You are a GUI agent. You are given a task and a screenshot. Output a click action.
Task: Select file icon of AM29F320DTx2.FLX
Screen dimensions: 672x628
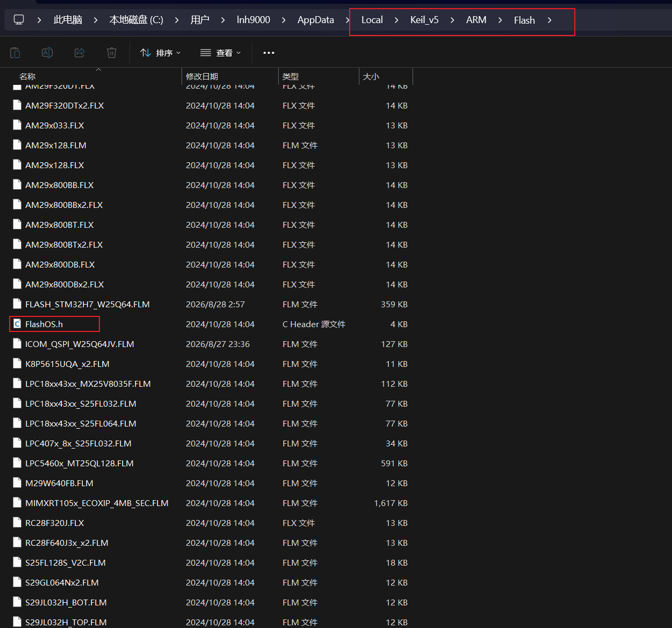tap(17, 105)
